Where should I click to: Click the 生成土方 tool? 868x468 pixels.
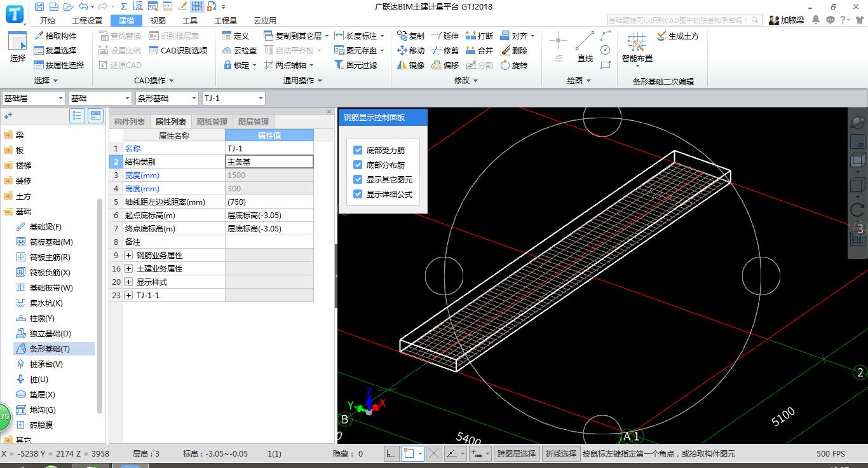point(677,36)
